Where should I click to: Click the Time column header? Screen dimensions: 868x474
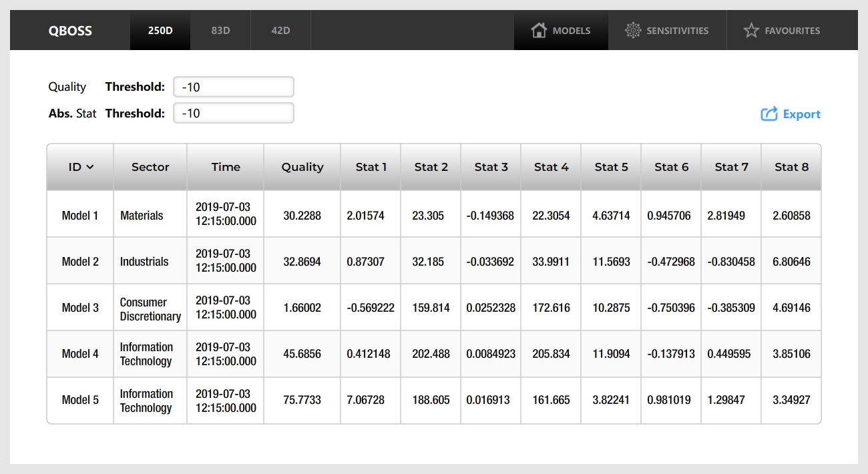pos(225,167)
